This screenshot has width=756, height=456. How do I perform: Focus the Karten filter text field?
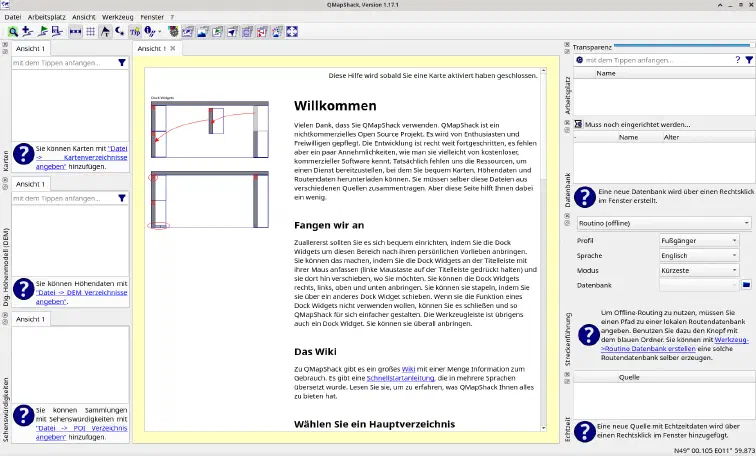coord(64,63)
